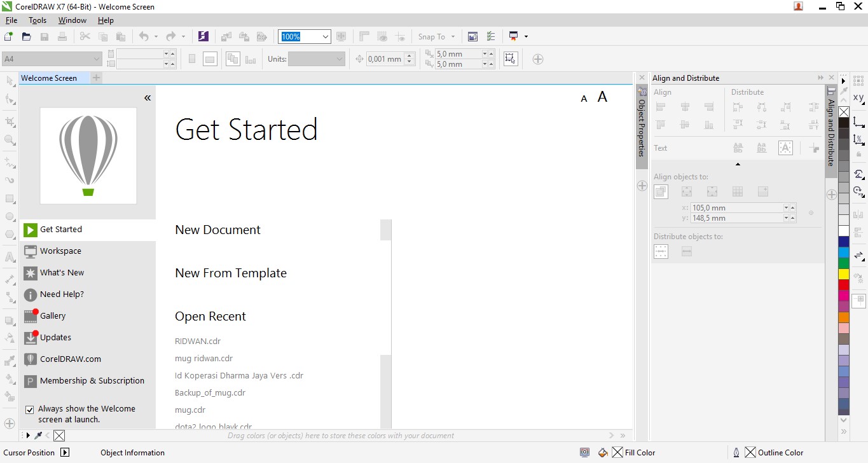Select the Zoom tool from the toolbox
The image size is (868, 463).
point(9,139)
